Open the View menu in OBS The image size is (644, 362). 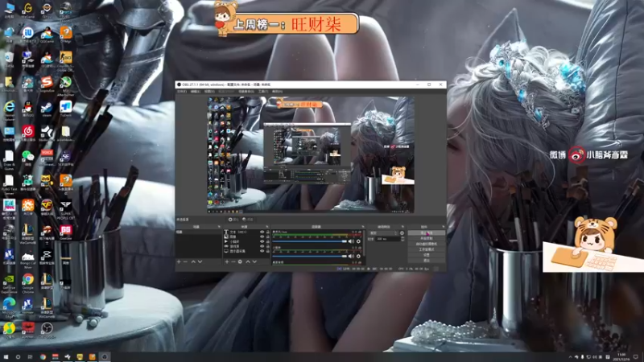tap(209, 92)
